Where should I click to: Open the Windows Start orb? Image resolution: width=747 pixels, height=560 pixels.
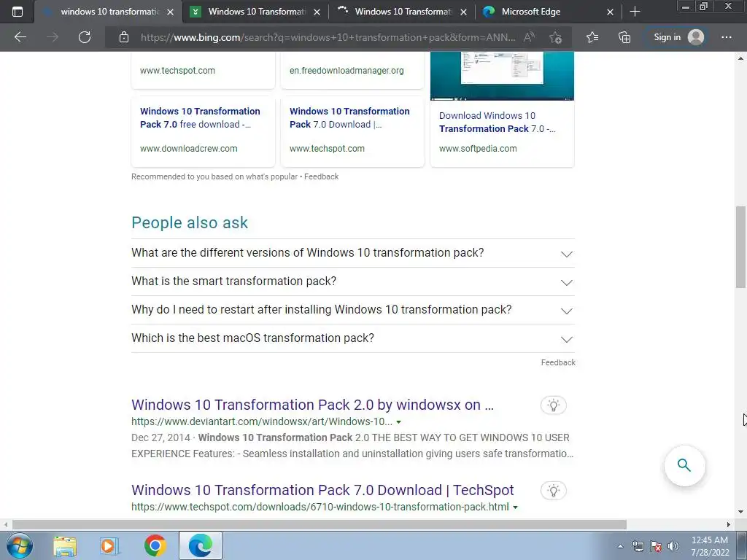point(20,545)
